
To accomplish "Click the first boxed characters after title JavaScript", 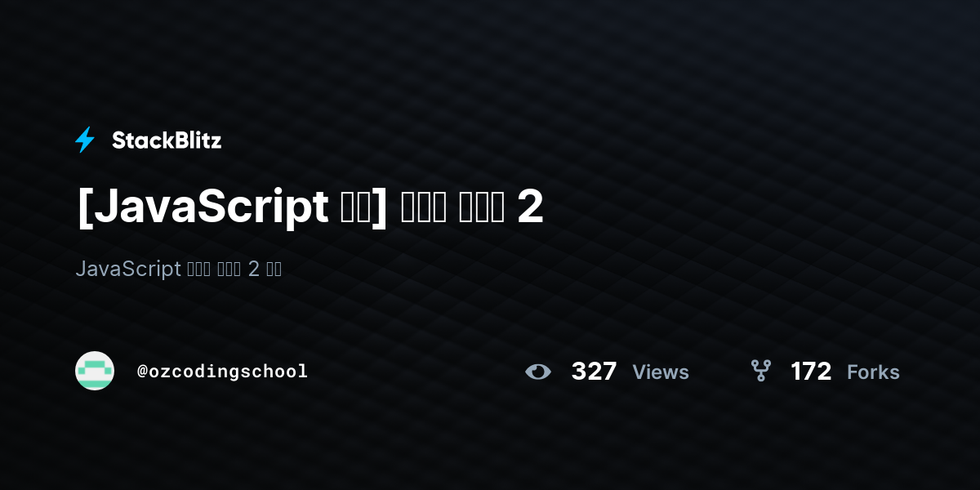I will (x=354, y=208).
